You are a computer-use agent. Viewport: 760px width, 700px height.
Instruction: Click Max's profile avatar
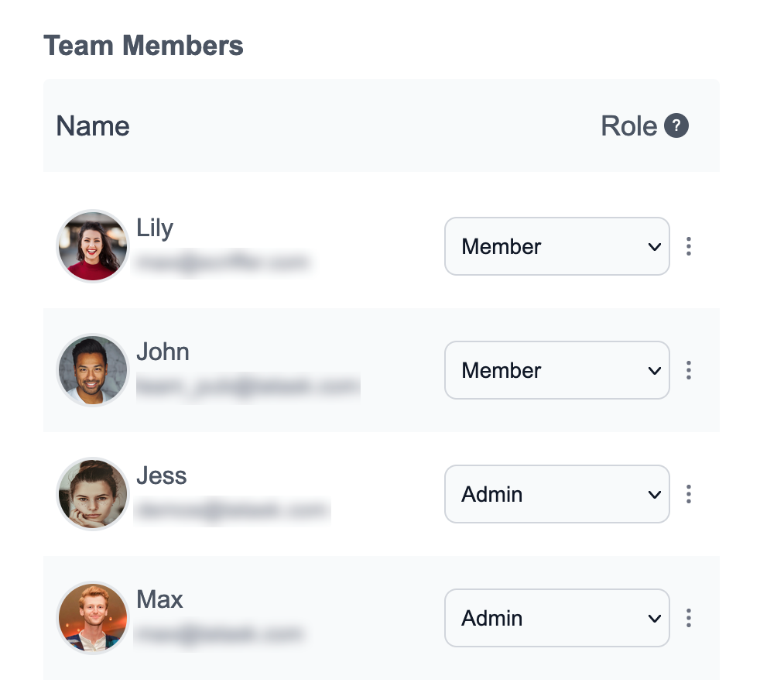93,618
